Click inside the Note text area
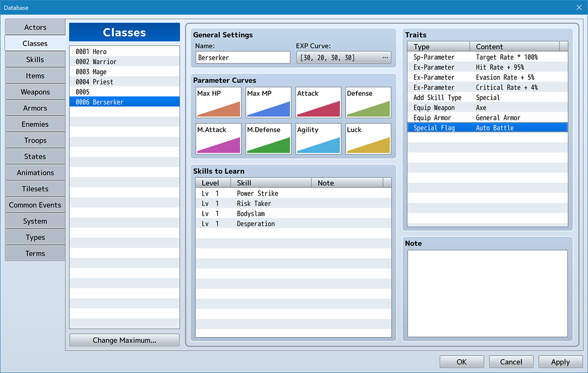The height and width of the screenshot is (373, 588). [x=487, y=293]
